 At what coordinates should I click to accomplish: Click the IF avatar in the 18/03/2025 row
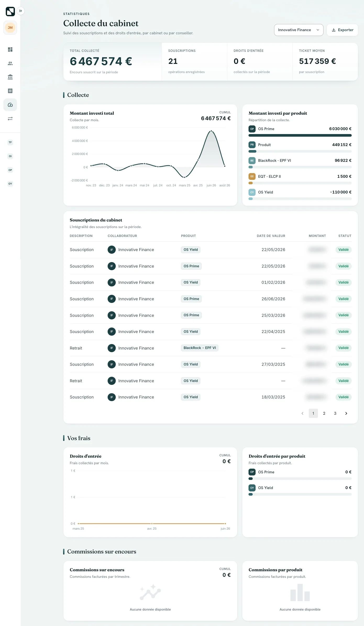[112, 397]
